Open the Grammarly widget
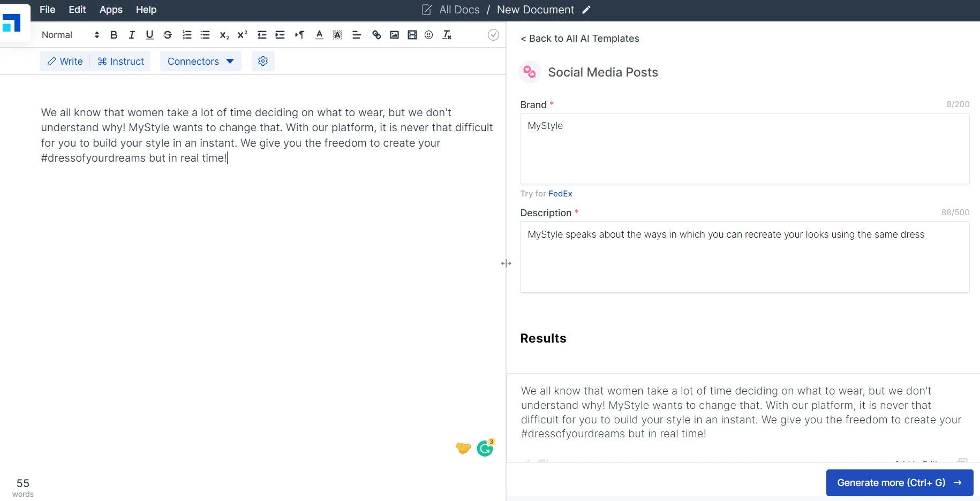 485,449
